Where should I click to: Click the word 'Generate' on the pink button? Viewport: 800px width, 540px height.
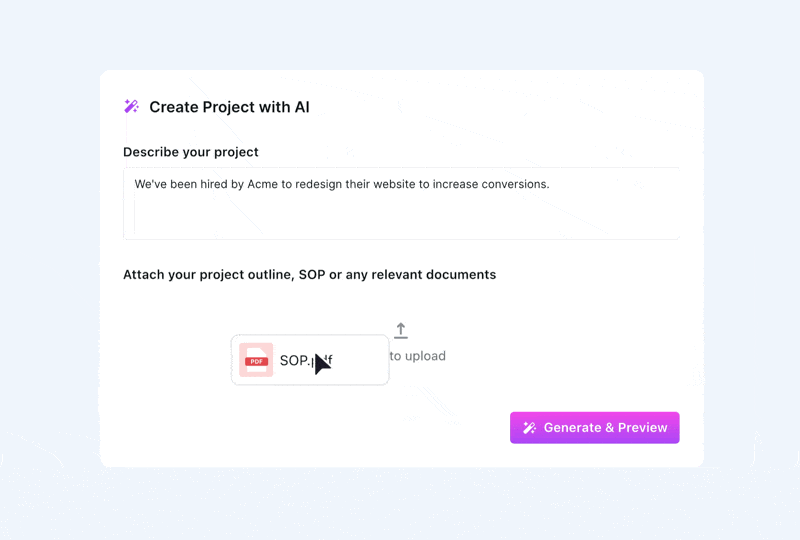point(572,428)
